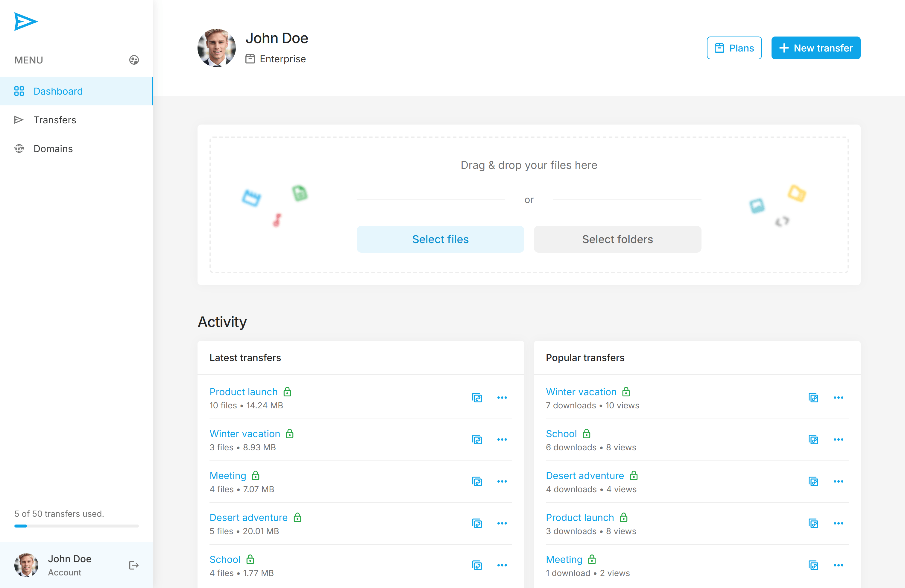Click the New transfer button

(x=816, y=48)
